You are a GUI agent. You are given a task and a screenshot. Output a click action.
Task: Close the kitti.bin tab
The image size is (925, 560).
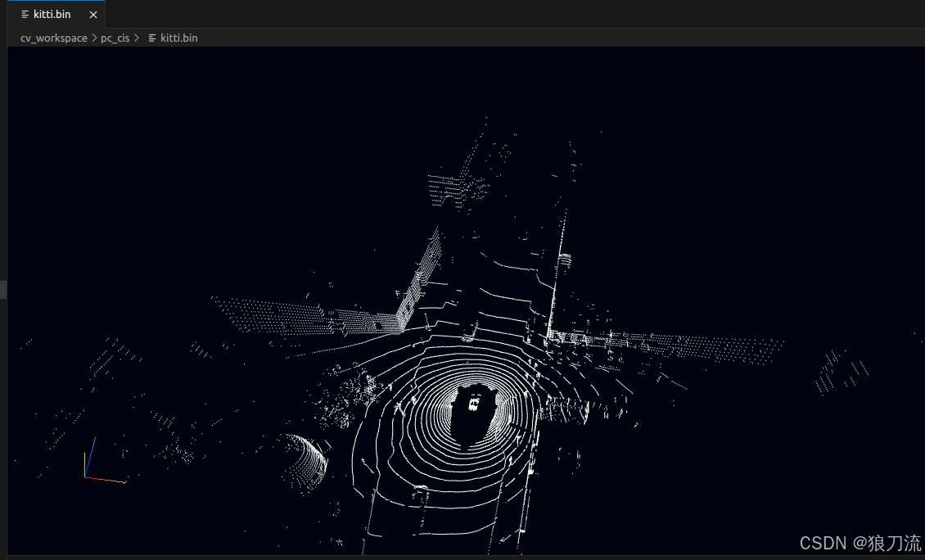coord(93,15)
